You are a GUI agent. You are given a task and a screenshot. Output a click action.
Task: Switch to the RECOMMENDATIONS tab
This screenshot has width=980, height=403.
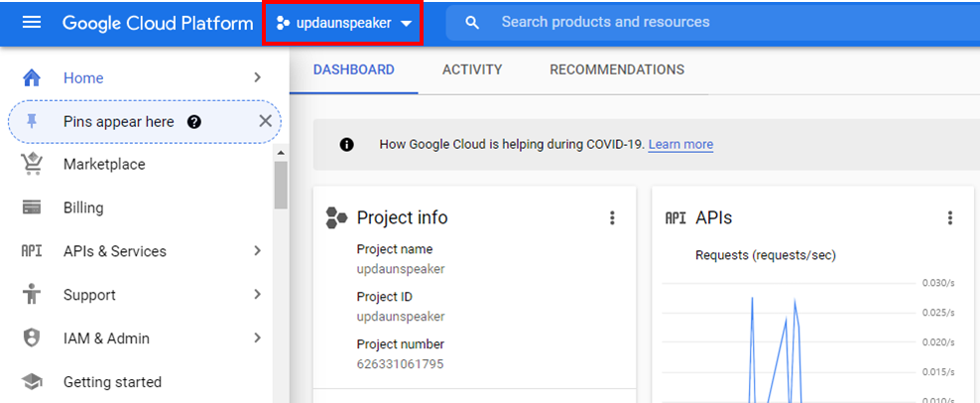pyautogui.click(x=617, y=69)
